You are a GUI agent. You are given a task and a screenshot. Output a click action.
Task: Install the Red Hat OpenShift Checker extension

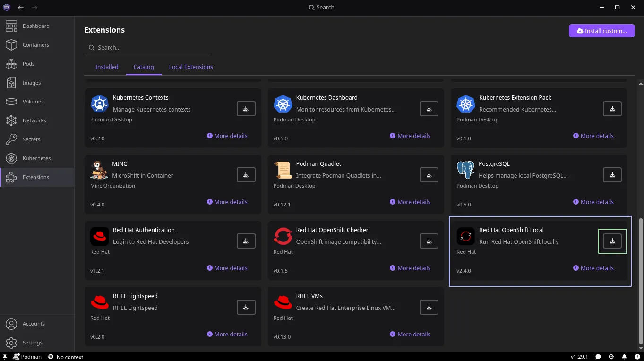click(429, 241)
